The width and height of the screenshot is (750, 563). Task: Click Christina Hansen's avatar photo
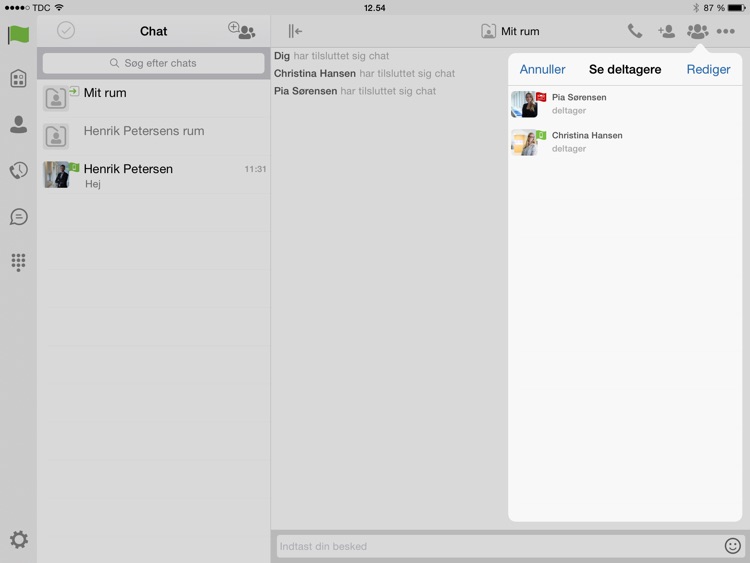[524, 142]
